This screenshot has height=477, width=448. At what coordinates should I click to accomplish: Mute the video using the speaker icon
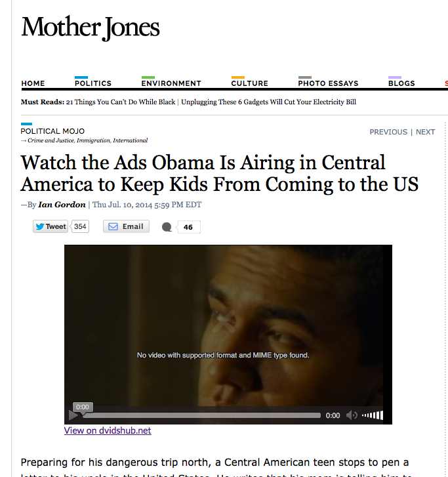352,415
